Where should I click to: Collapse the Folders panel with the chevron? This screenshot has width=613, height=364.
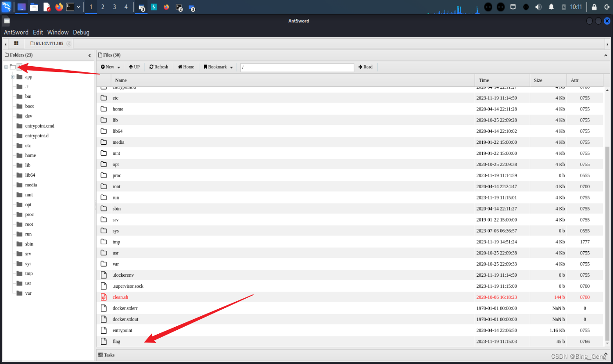(x=90, y=55)
